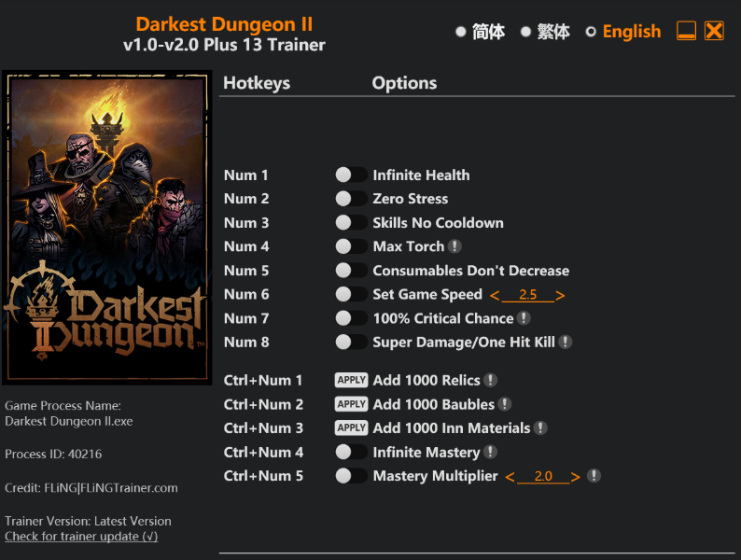Image resolution: width=741 pixels, height=560 pixels.
Task: Increase Mastery Multiplier with right arrow
Action: pos(575,477)
